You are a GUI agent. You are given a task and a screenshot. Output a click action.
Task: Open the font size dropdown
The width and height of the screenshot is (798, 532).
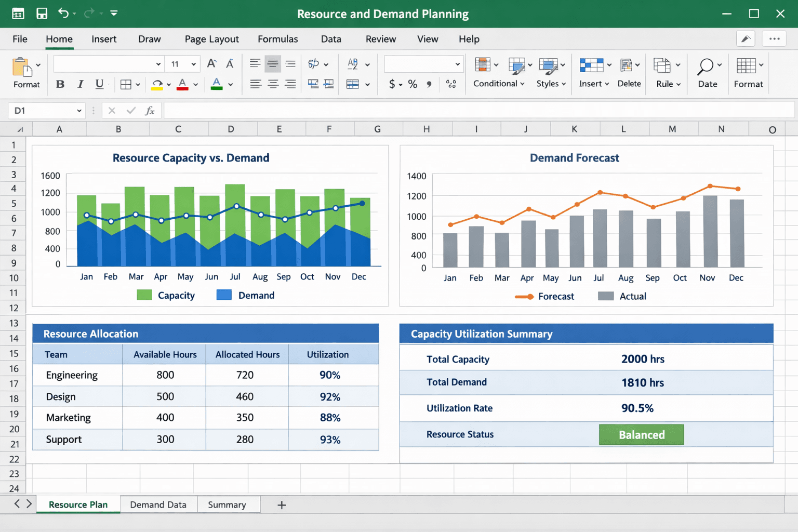(193, 64)
